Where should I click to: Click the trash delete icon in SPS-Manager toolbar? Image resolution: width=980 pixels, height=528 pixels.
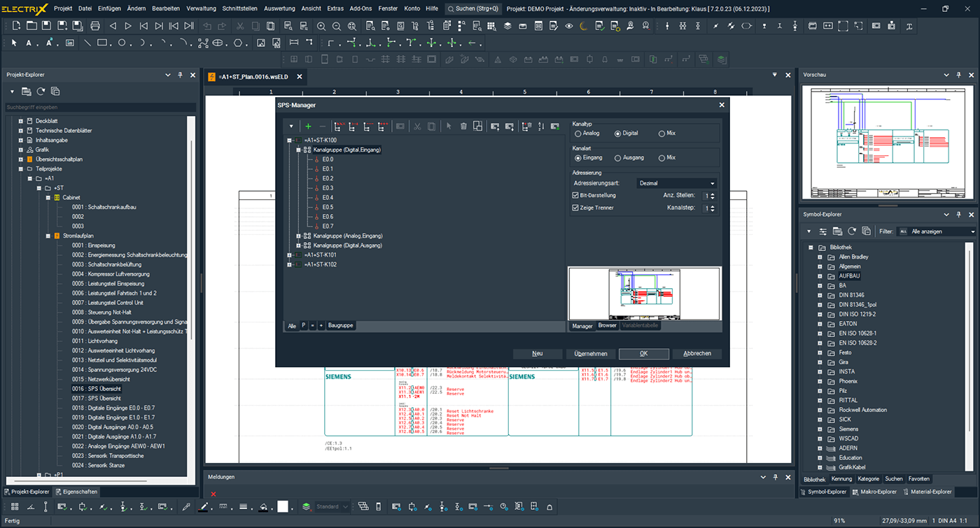463,126
